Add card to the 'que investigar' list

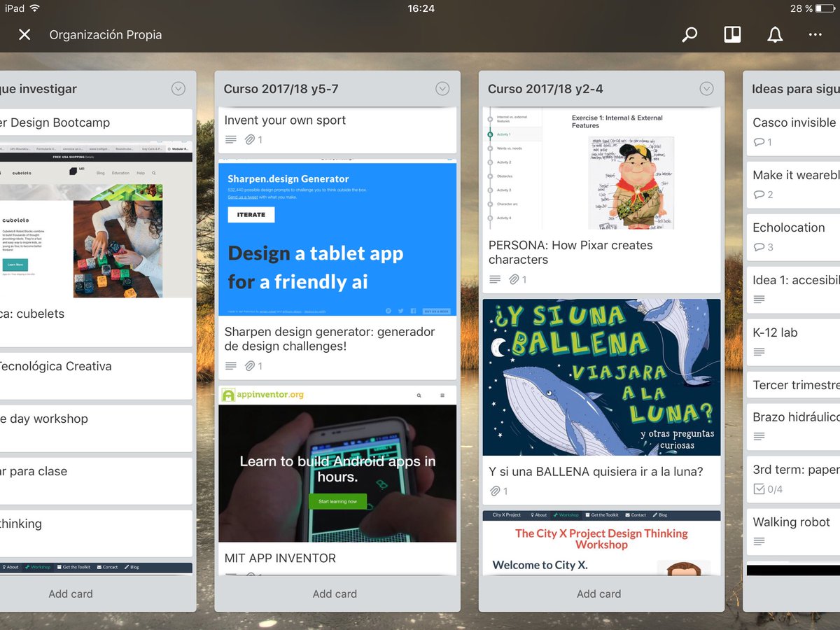(x=71, y=594)
